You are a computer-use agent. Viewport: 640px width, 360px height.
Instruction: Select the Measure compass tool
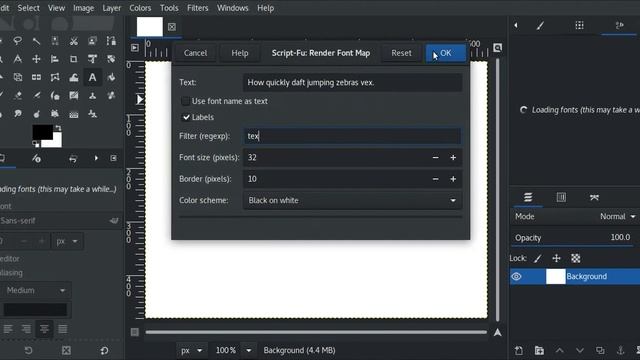coord(18,59)
